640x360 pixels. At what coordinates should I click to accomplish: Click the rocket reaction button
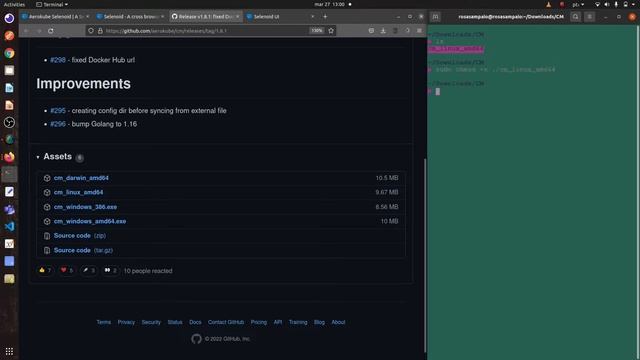coord(89,270)
